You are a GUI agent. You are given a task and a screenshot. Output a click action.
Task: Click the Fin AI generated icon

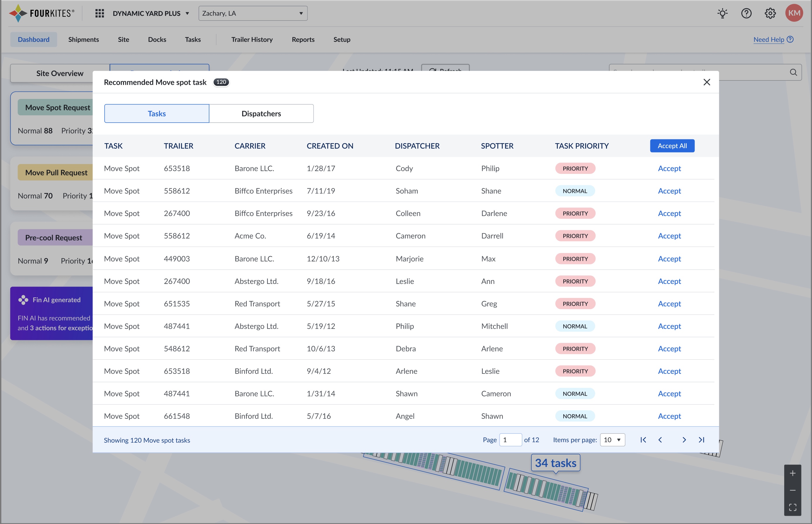tap(23, 300)
